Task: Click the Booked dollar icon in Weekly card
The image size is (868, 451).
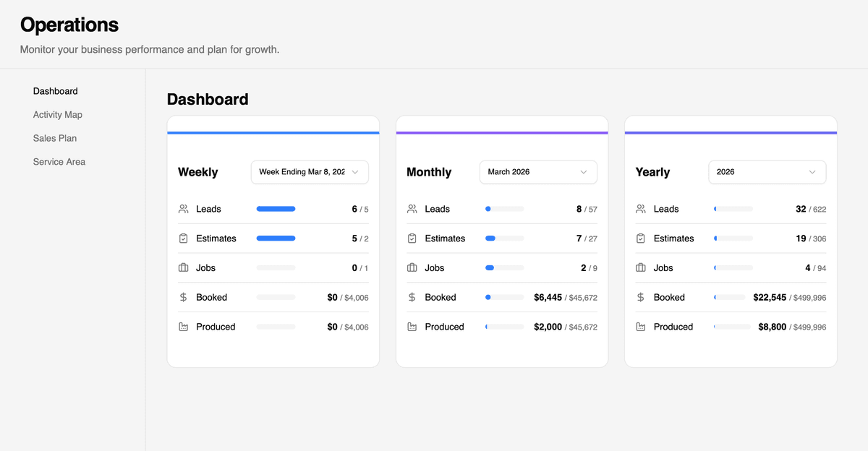Action: (184, 297)
